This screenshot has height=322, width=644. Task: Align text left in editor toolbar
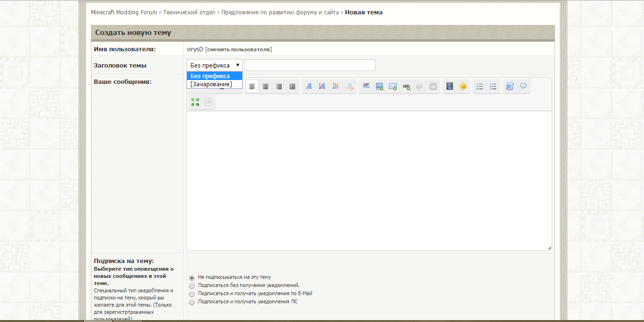click(x=252, y=87)
